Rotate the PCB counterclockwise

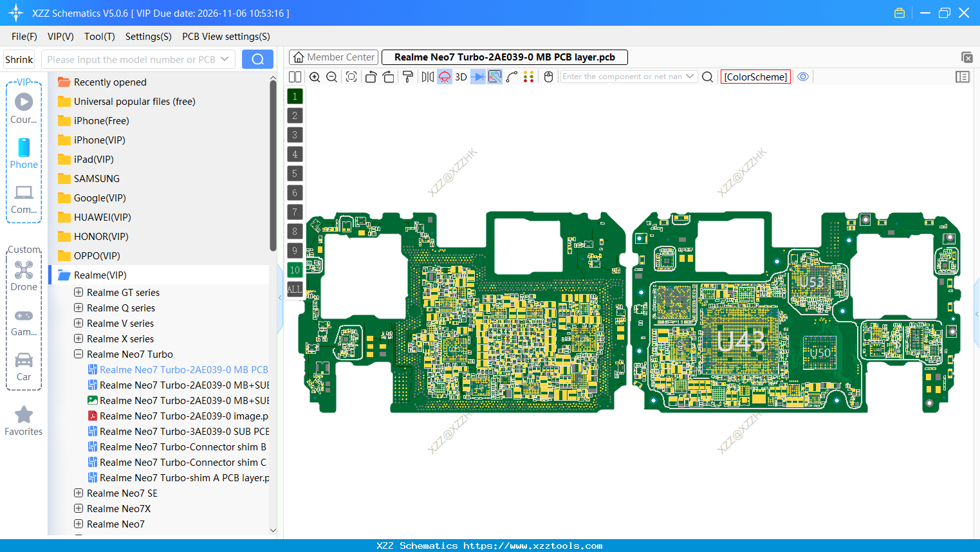(371, 77)
